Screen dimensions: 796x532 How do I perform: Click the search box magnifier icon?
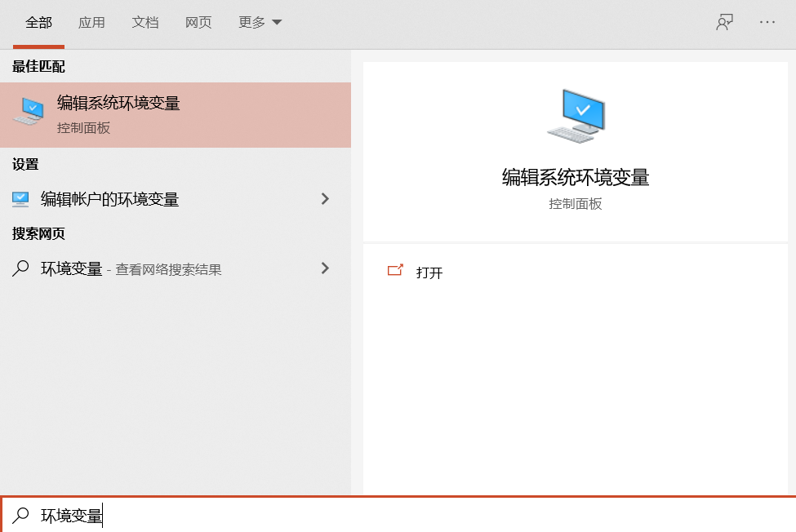[20, 515]
